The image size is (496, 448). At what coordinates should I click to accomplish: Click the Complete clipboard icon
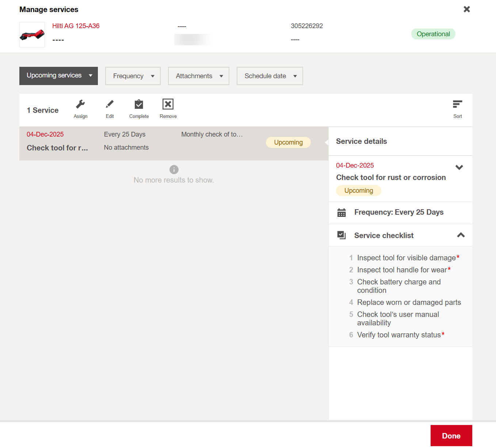[139, 105]
